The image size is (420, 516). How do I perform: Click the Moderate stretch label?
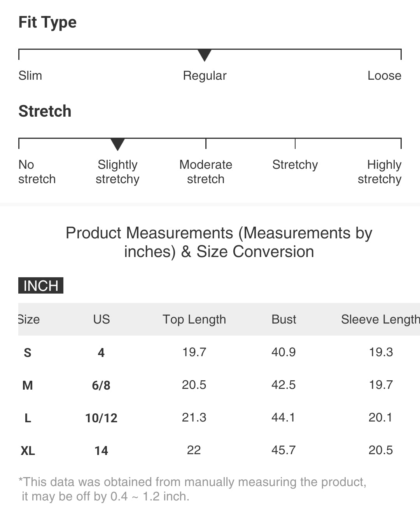tap(206, 171)
